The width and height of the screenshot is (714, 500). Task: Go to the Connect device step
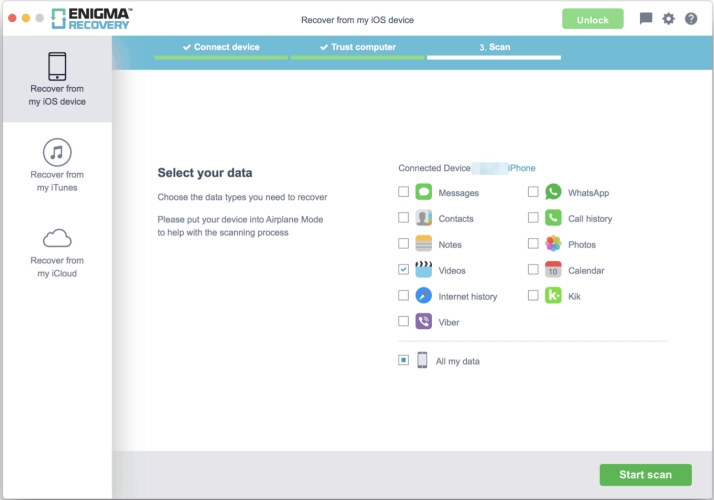click(221, 47)
